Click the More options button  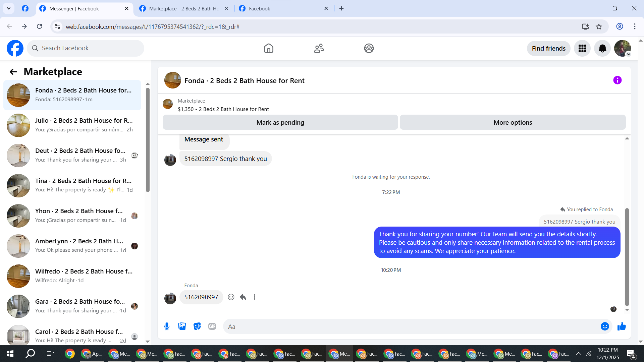point(513,122)
